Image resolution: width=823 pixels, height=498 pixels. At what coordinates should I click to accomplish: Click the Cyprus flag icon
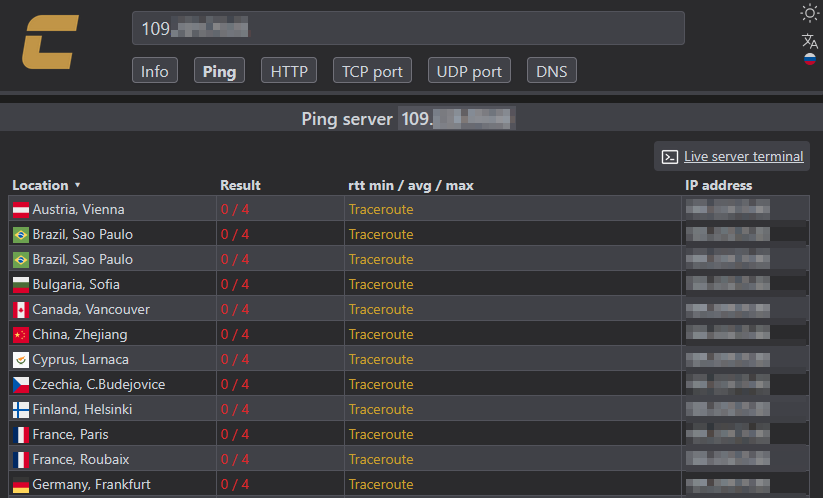pyautogui.click(x=20, y=360)
